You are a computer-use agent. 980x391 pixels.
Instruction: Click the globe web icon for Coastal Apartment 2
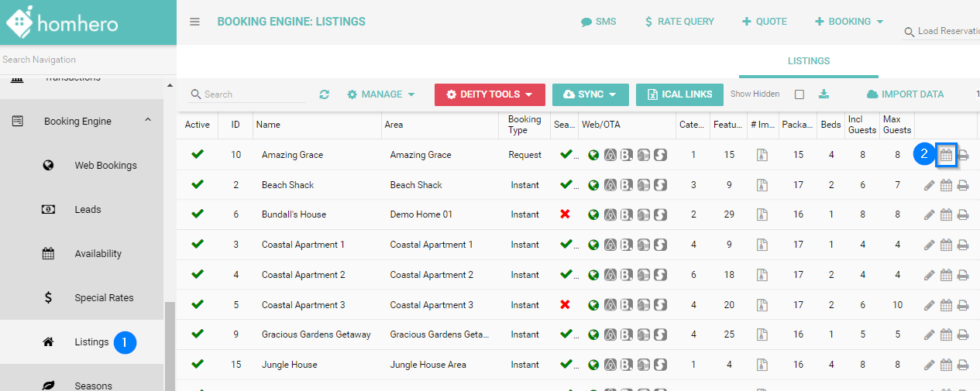(593, 275)
